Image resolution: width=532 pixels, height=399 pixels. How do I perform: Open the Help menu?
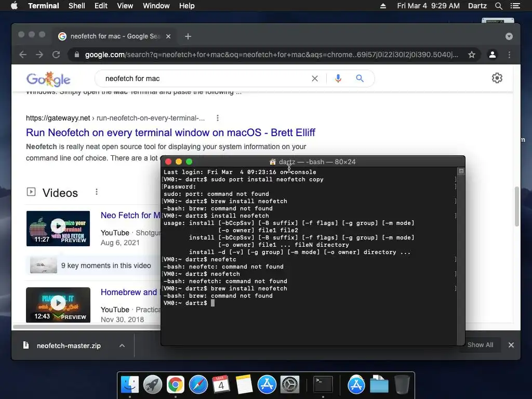coord(187,6)
